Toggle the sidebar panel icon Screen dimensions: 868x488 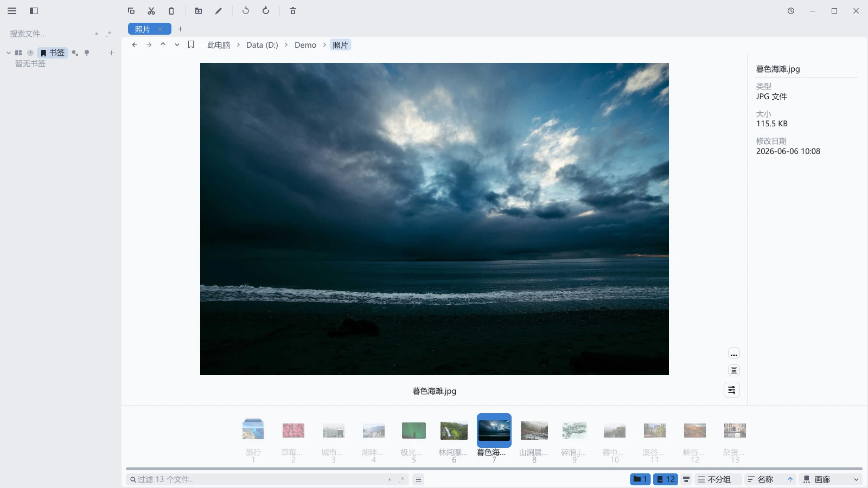tap(34, 11)
